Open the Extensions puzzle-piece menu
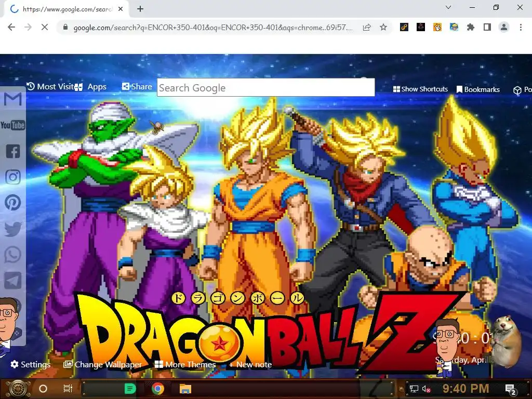Image resolution: width=532 pixels, height=399 pixels. 470,27
